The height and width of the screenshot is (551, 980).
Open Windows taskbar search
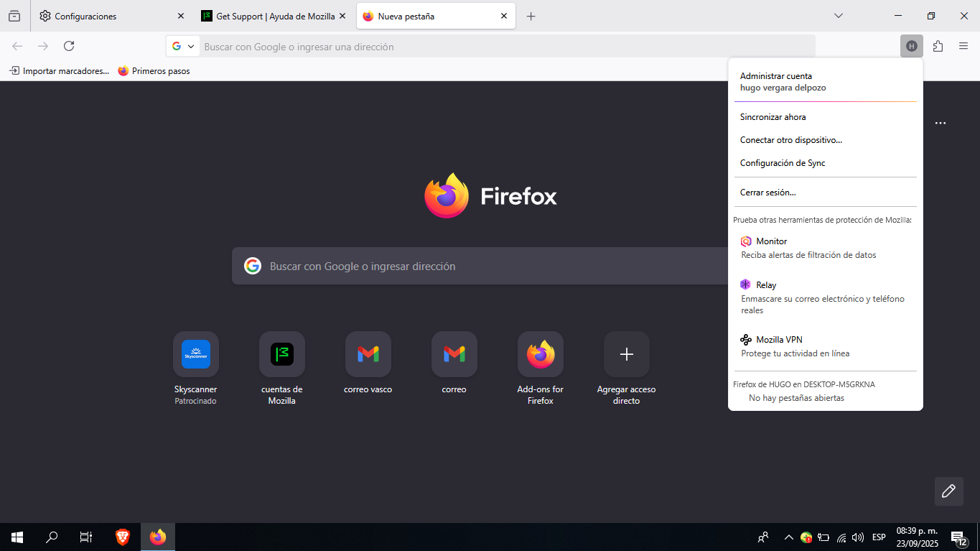coord(52,537)
